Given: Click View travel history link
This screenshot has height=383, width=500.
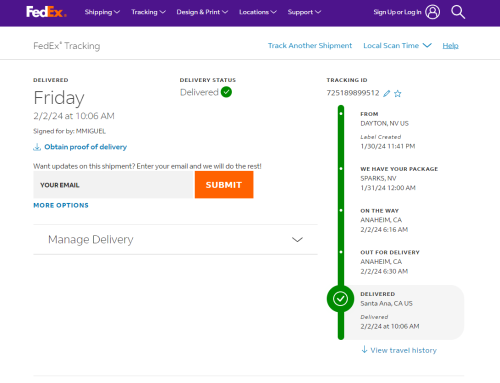Looking at the screenshot, I should (x=404, y=350).
